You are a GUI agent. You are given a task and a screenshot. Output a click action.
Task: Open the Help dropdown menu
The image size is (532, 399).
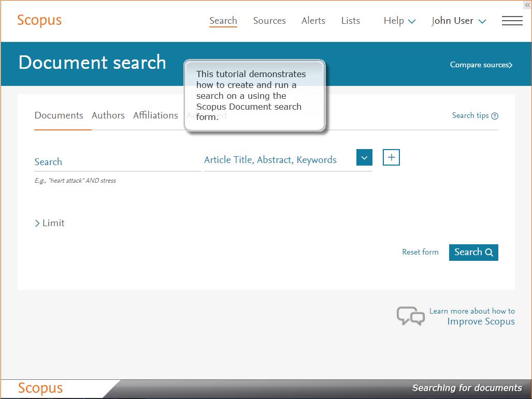(399, 21)
